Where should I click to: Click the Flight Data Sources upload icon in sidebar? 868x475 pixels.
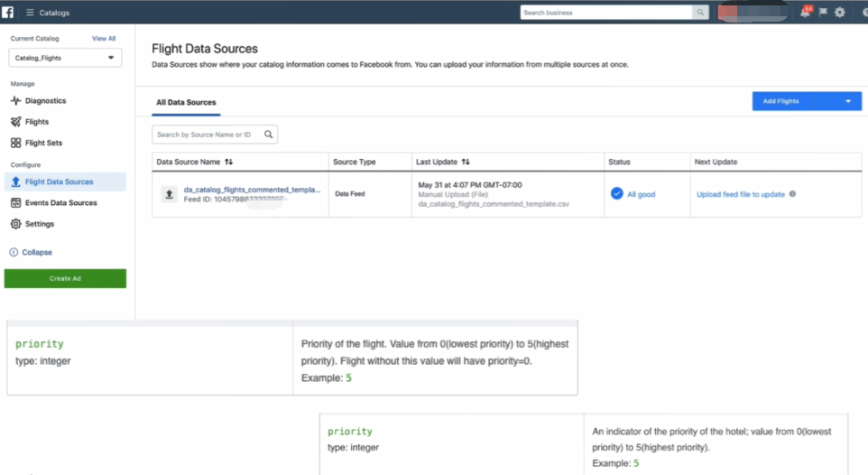point(15,182)
